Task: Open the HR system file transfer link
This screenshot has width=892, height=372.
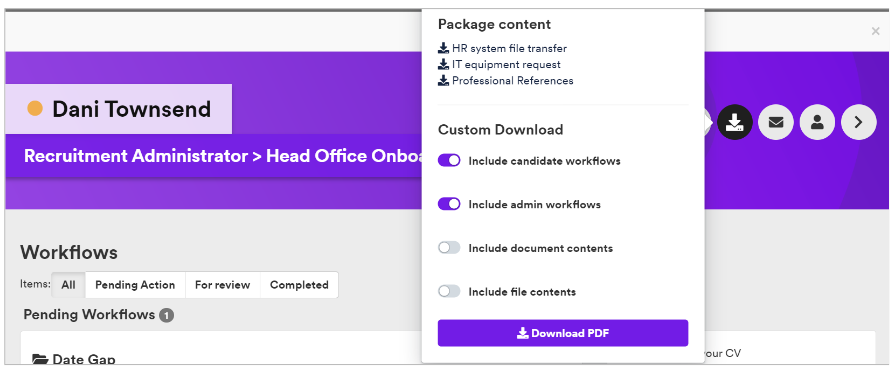Action: click(x=509, y=48)
